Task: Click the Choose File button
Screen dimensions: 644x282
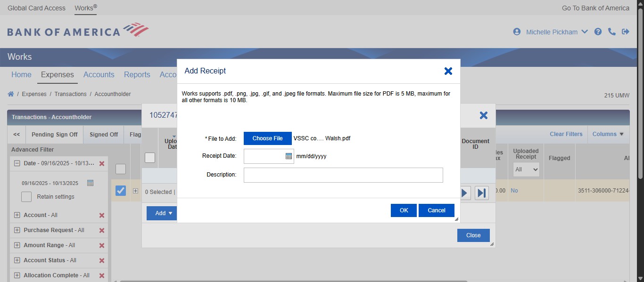Action: [266, 138]
